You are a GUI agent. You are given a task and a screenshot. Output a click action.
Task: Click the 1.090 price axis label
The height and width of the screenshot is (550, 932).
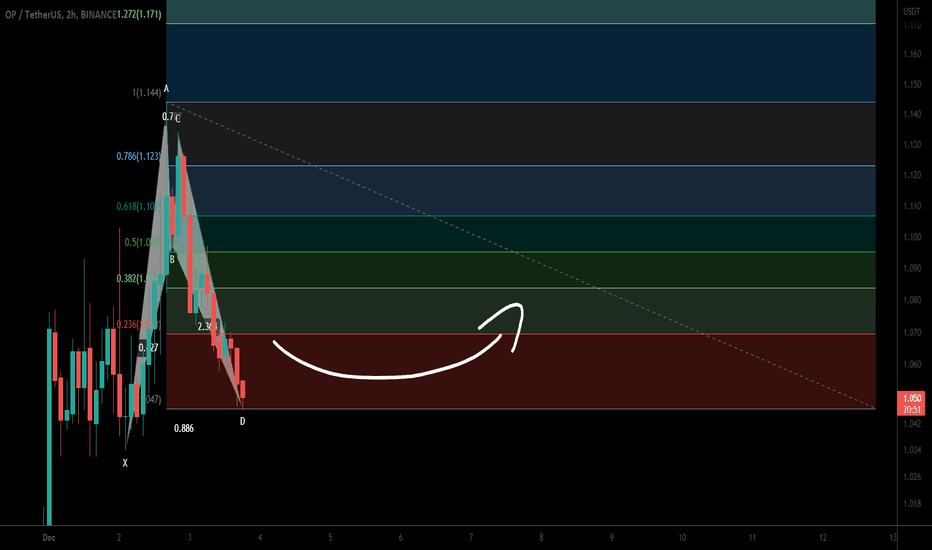(x=912, y=268)
